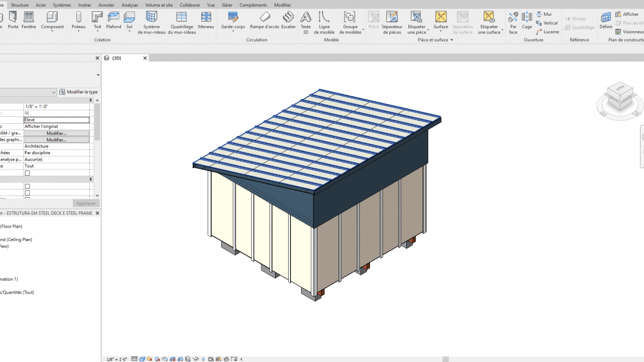Click the unlocked 3D view house icon
644x362 pixels.
click(188, 359)
